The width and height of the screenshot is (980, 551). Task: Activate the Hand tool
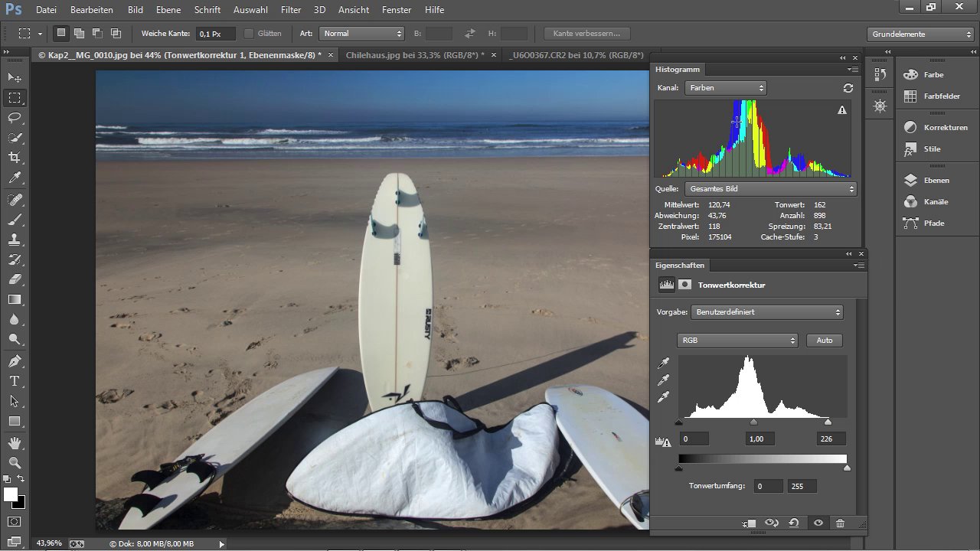(15, 442)
